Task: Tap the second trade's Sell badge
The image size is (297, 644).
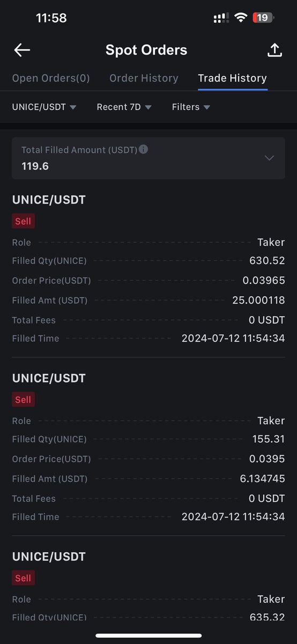Action: pyautogui.click(x=23, y=400)
